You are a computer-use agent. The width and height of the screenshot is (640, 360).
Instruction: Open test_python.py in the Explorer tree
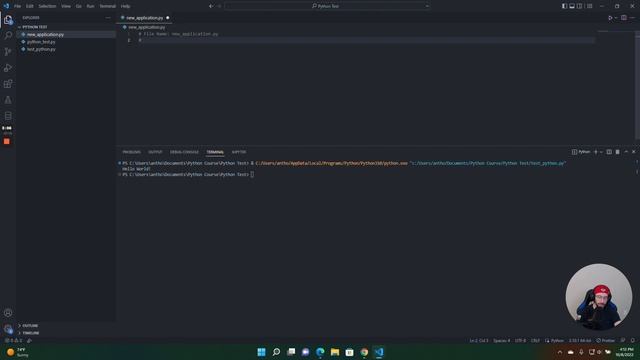point(41,49)
